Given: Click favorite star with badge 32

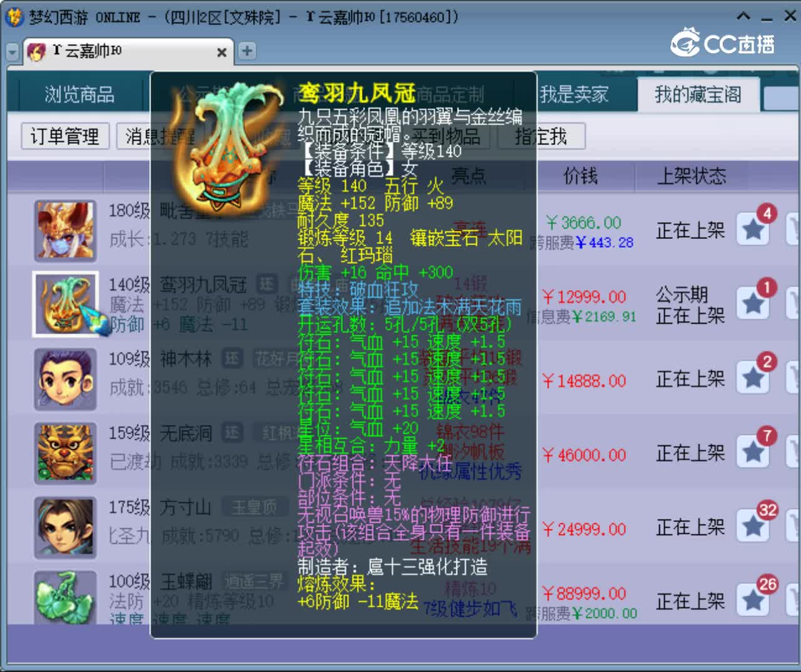Looking at the screenshot, I should click(753, 526).
